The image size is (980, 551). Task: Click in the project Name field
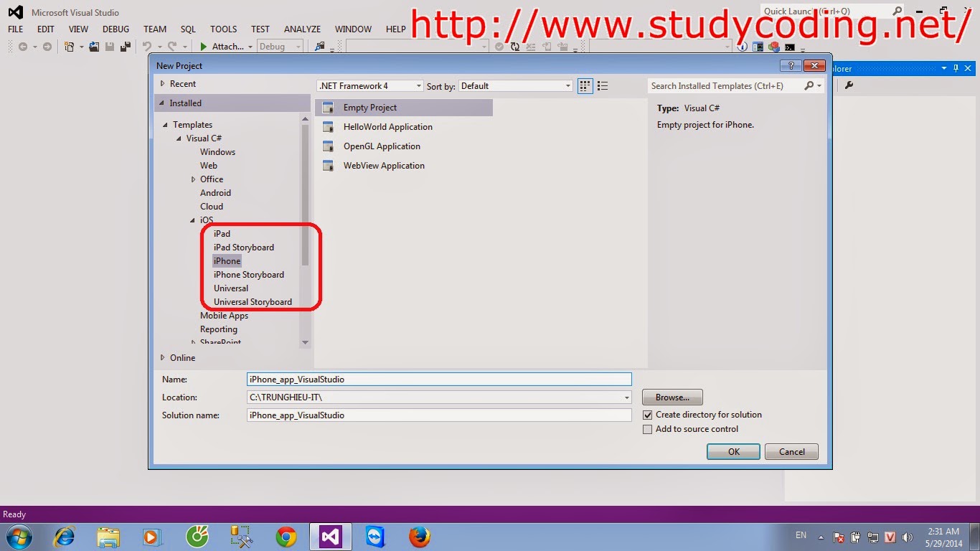coord(439,380)
